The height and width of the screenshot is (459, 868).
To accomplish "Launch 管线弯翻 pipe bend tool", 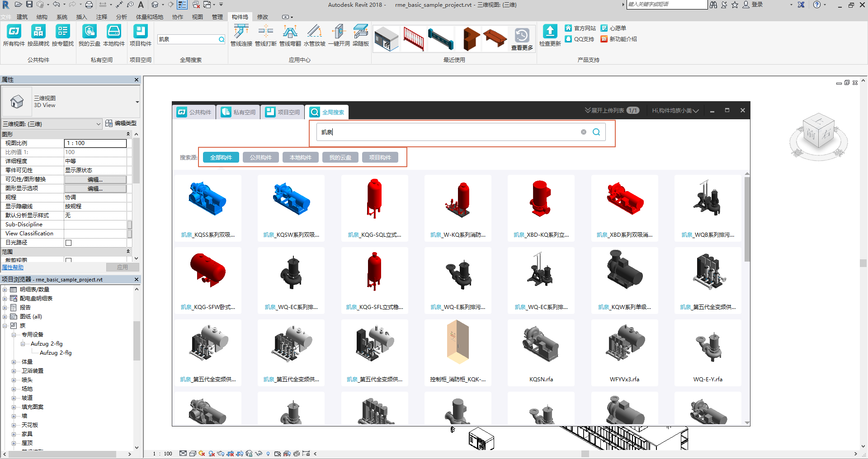I will pyautogui.click(x=290, y=35).
